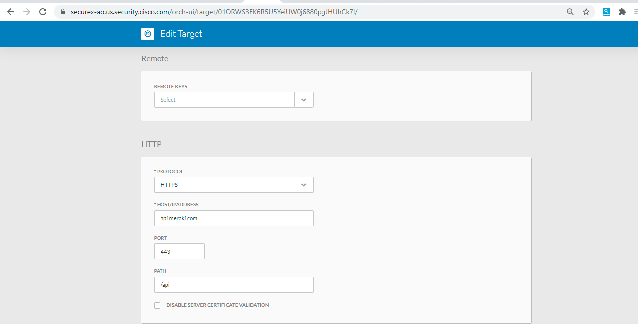Open the Protocol HTTPS dropdown
This screenshot has width=644, height=327.
pos(233,185)
